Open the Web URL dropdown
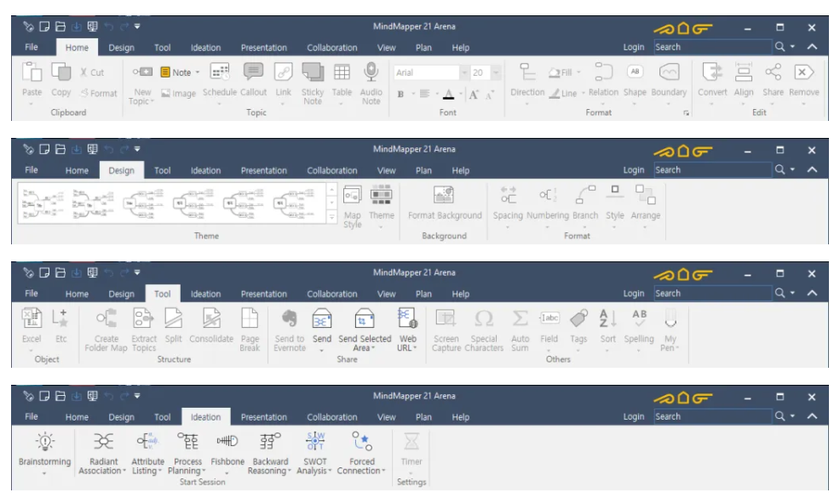 click(415, 348)
